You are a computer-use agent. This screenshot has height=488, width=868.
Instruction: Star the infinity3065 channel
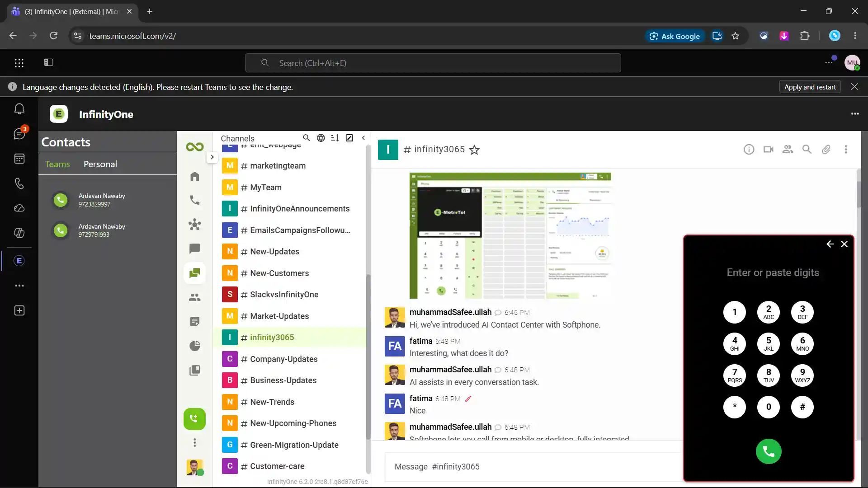[x=474, y=150]
